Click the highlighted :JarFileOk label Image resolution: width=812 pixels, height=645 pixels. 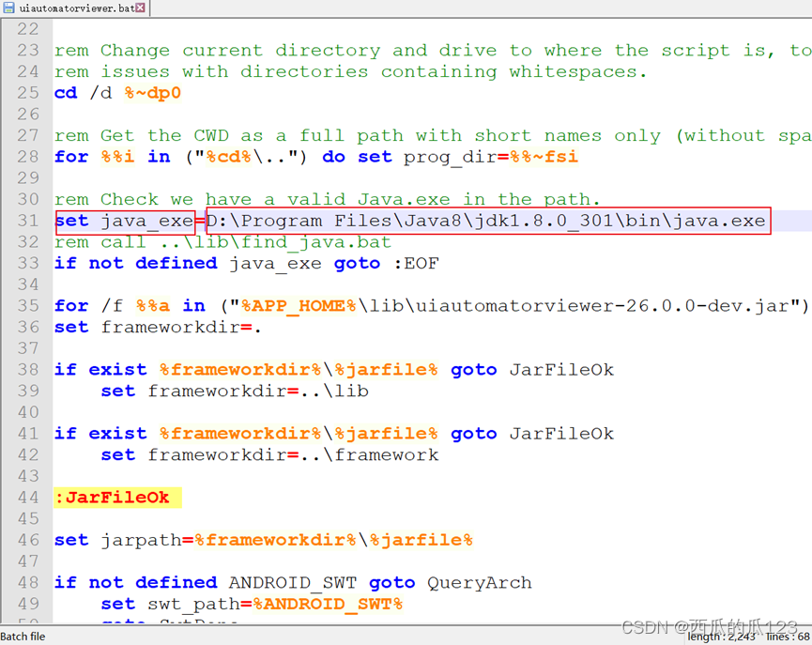[x=111, y=497]
